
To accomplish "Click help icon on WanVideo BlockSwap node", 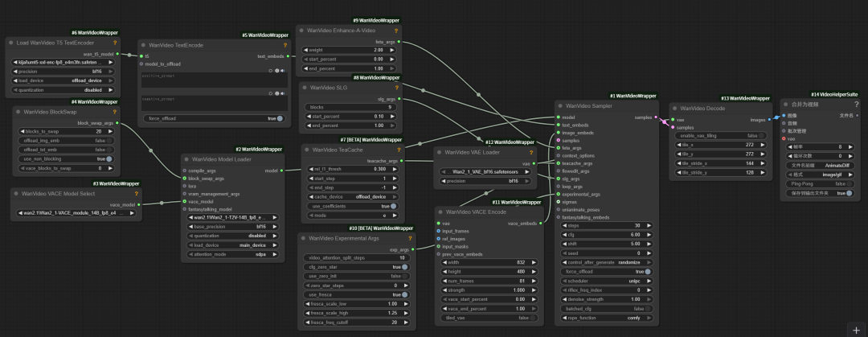I will pos(114,112).
